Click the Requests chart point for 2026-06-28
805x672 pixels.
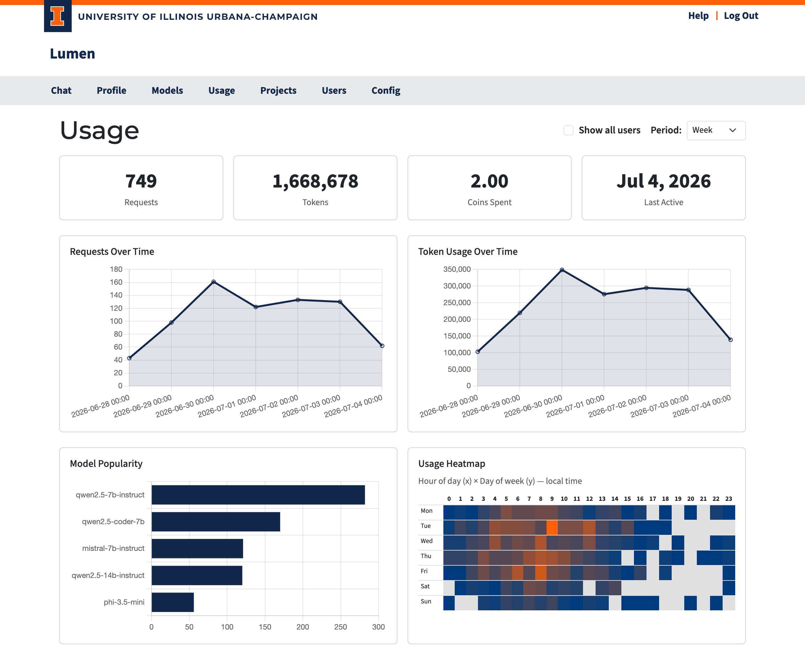pos(130,358)
